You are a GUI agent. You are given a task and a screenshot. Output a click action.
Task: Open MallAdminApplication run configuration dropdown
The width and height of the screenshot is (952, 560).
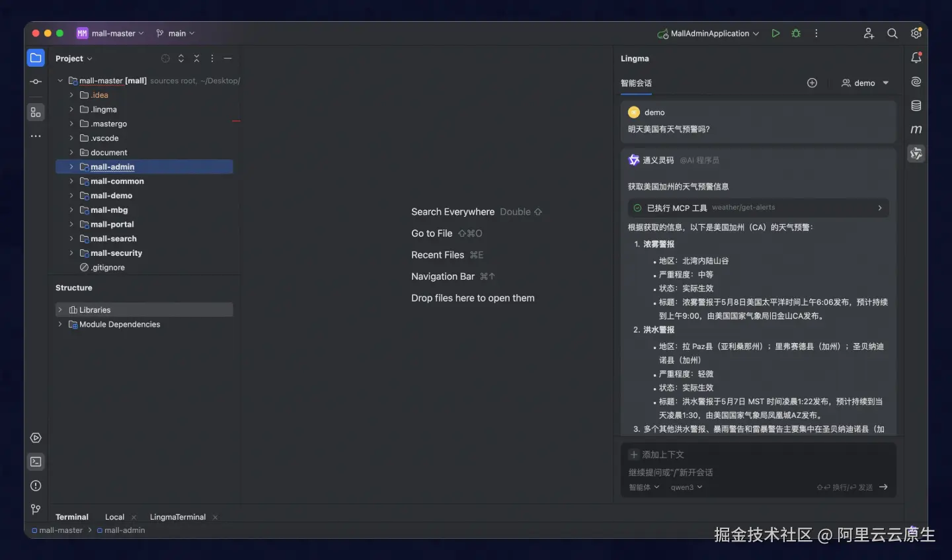(708, 33)
